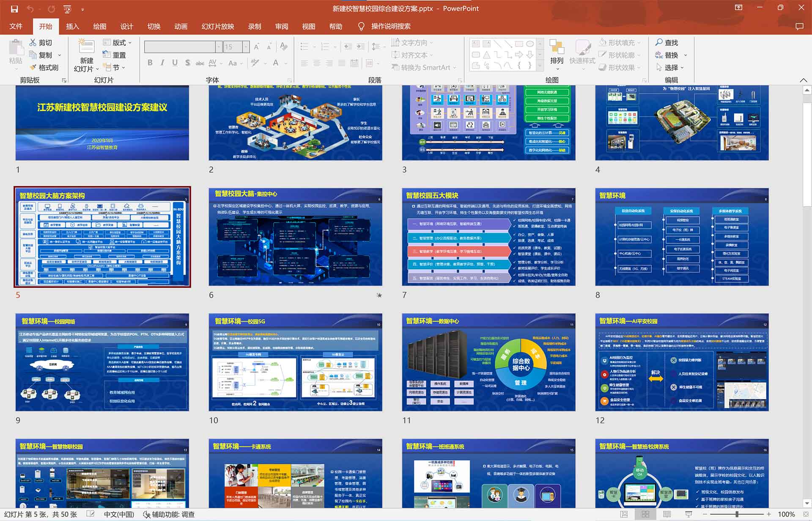Select slide 7 thumbnail 智慧校园五大模块
The width and height of the screenshot is (812, 521).
point(488,237)
